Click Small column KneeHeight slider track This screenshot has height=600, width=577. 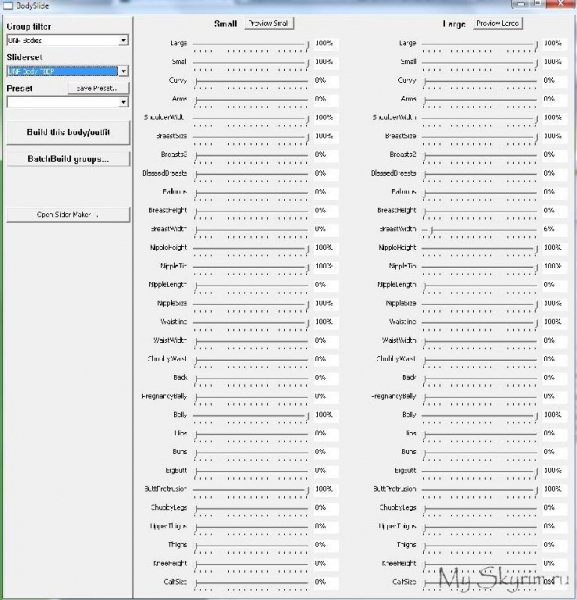251,564
